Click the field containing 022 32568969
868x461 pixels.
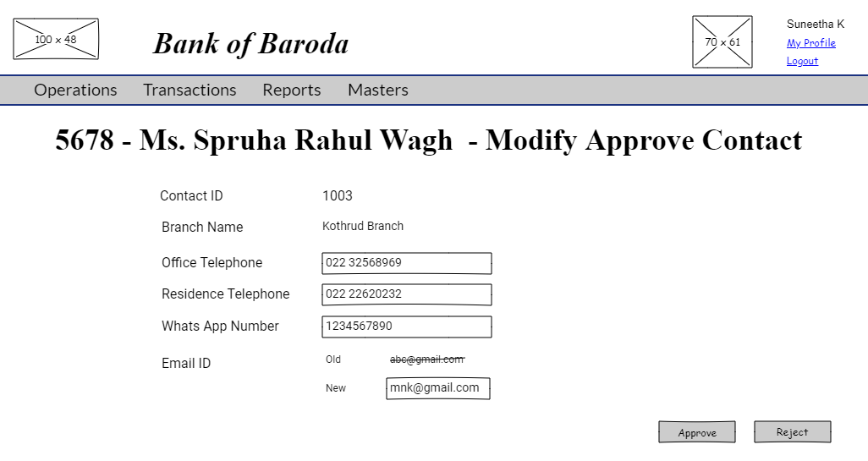(406, 263)
